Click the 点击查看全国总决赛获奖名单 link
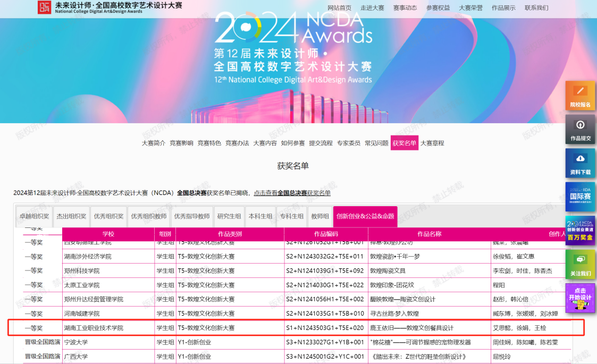The image size is (597, 364). tap(292, 193)
